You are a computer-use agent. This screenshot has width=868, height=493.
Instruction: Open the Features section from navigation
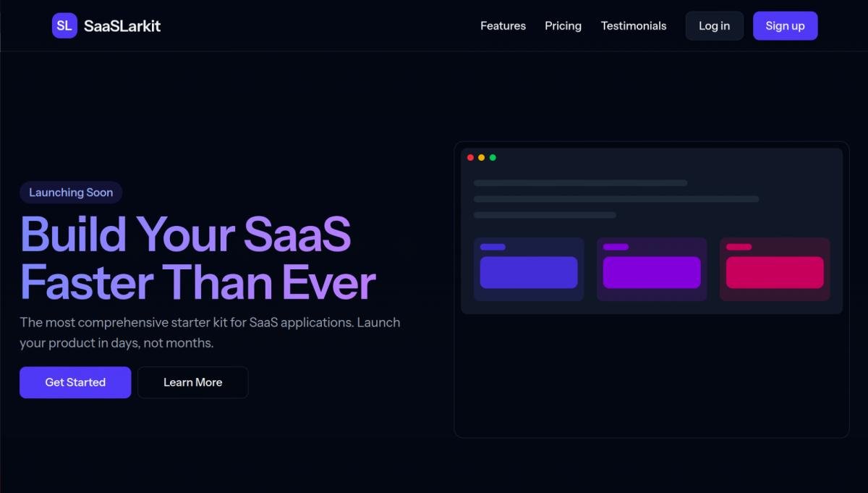point(503,26)
